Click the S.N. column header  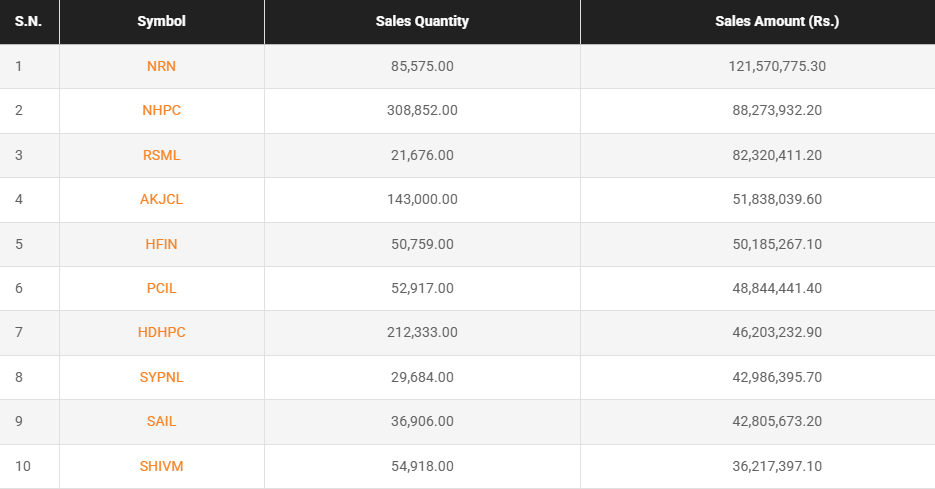tap(27, 21)
